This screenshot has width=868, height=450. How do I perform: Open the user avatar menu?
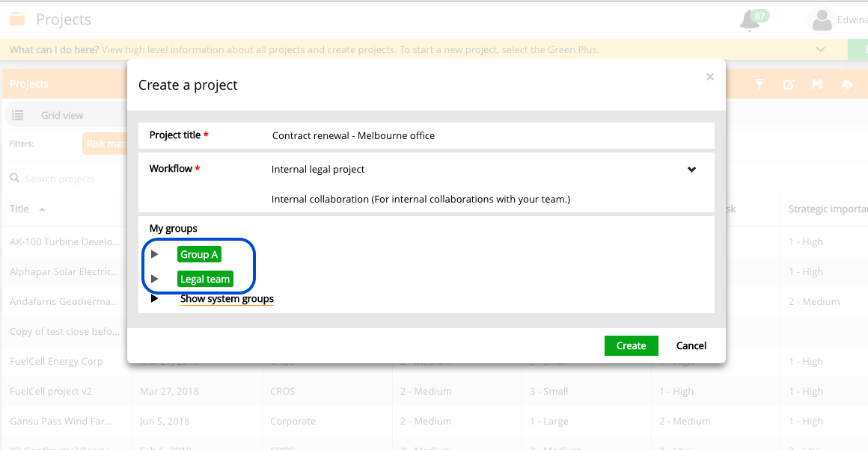click(x=822, y=20)
